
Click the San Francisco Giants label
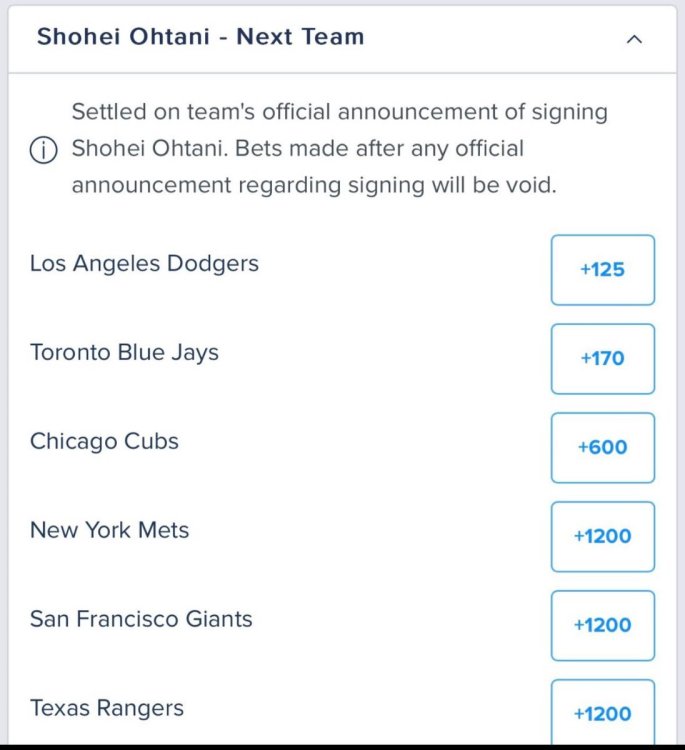coord(141,620)
